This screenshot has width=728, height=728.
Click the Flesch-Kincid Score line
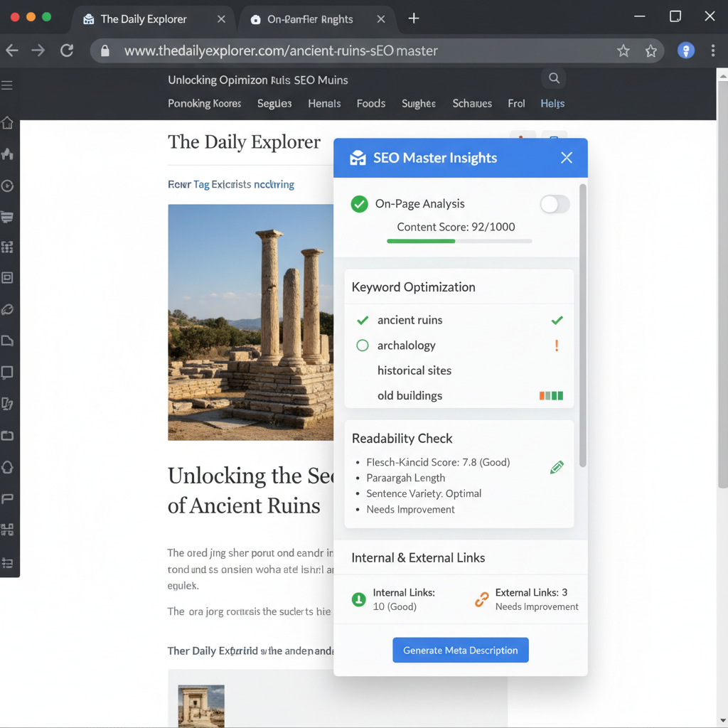click(438, 462)
